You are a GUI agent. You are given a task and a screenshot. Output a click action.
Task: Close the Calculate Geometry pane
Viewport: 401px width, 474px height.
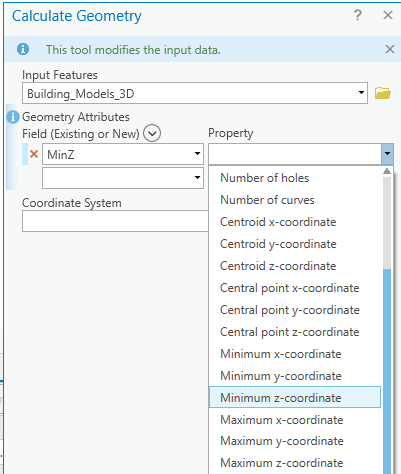[x=388, y=15]
